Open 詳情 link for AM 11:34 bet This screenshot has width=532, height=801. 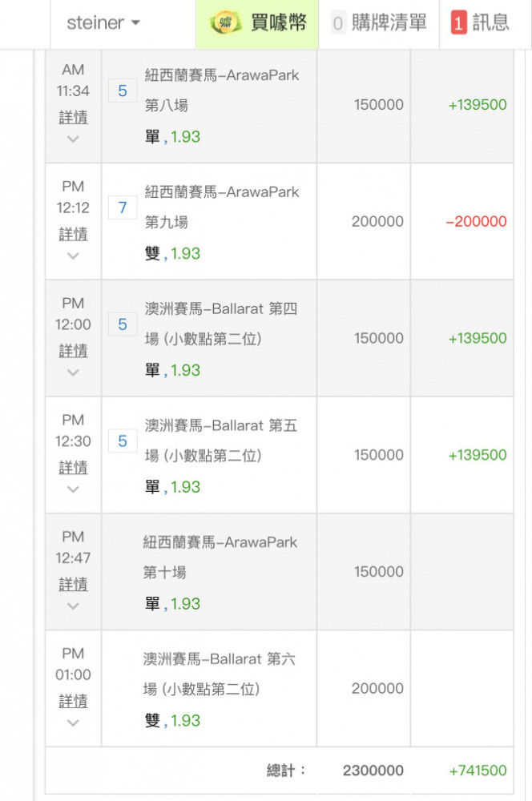(73, 118)
